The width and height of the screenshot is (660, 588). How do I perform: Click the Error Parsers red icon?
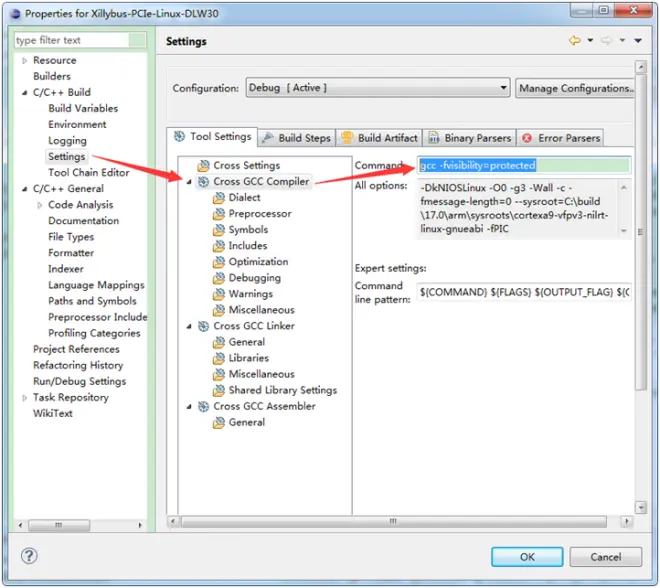[527, 138]
